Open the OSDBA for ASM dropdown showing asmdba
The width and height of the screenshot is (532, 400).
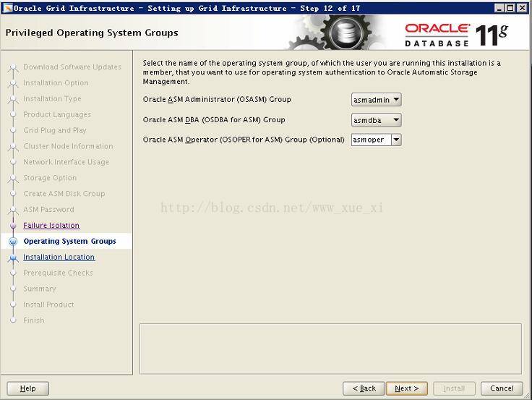coord(377,120)
